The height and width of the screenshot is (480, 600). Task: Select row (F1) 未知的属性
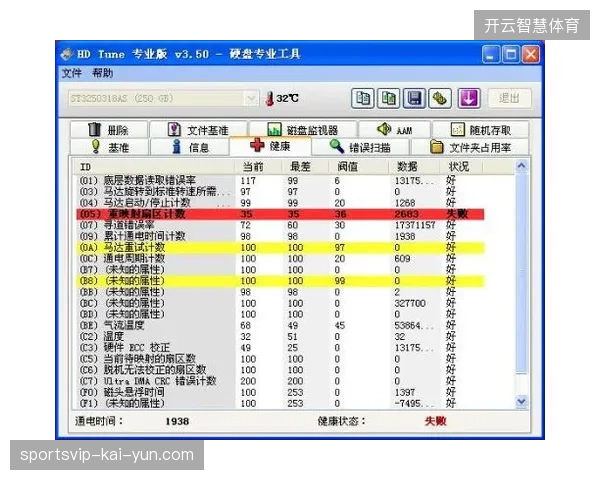coord(280,403)
